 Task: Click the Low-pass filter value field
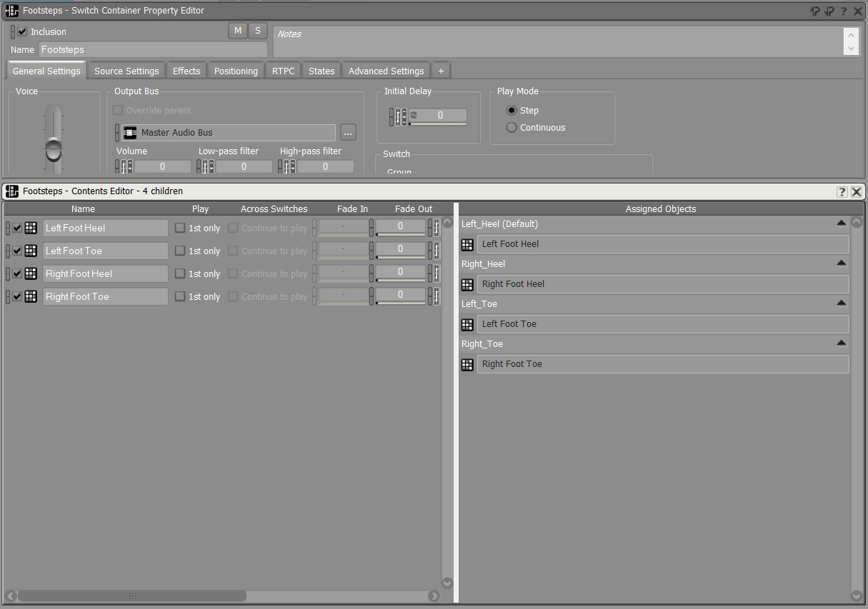244,166
